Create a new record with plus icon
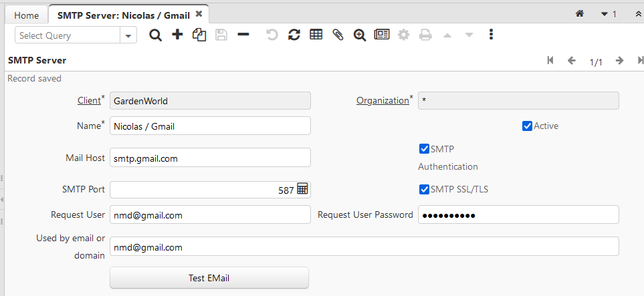Screen dimensions: 644x296 [177, 35]
